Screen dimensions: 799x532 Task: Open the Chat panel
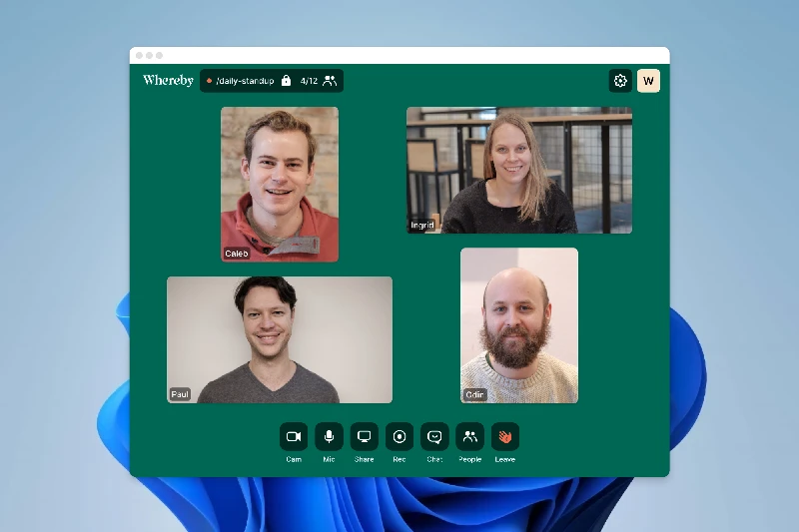coord(434,436)
